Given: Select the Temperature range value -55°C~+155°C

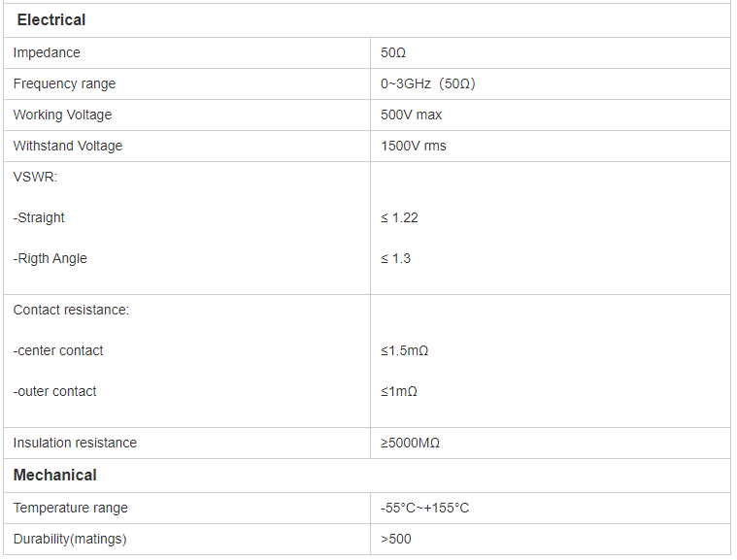Looking at the screenshot, I should [424, 508].
